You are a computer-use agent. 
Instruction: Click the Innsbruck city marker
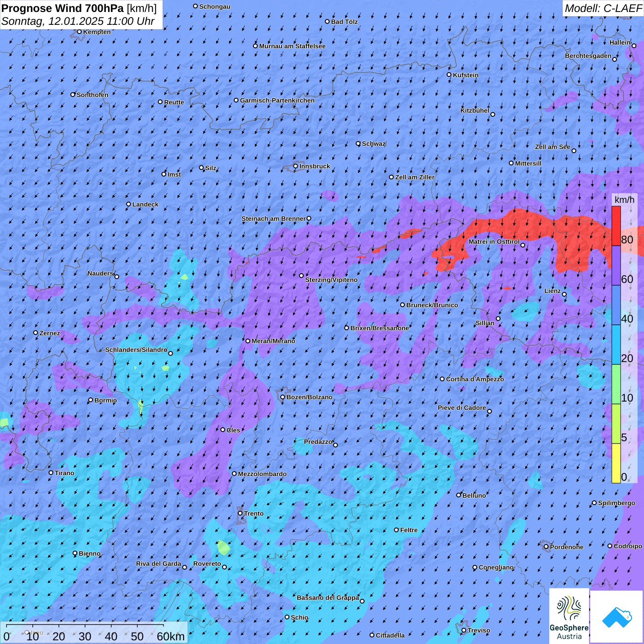click(x=296, y=166)
